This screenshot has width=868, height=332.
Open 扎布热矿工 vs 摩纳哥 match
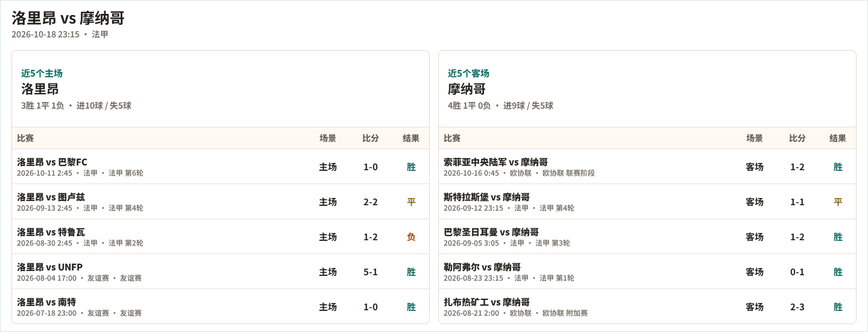(x=647, y=307)
